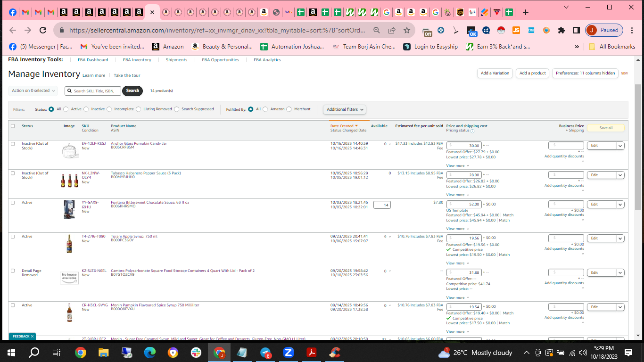Click the page's vertical scrollbar
The height and width of the screenshot is (362, 644).
coord(638,147)
